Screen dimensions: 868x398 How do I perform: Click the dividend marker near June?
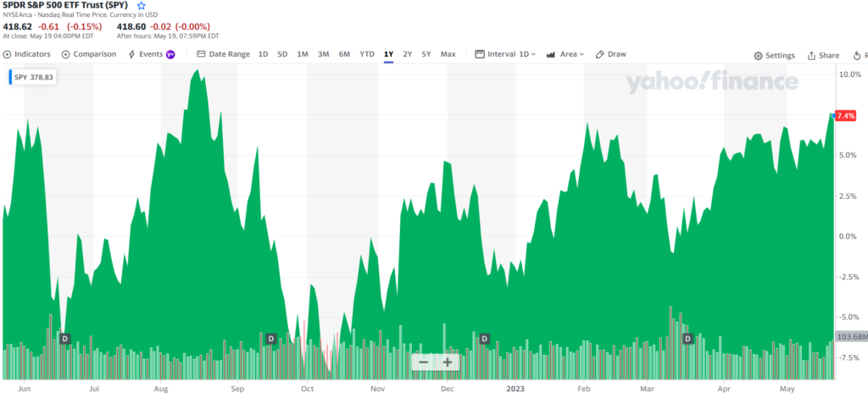point(64,339)
